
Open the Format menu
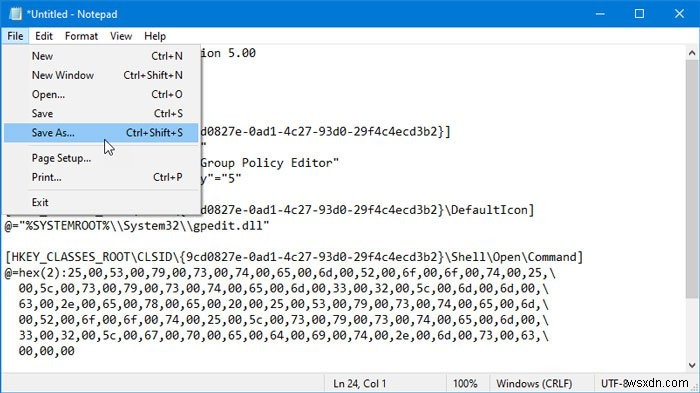(81, 36)
